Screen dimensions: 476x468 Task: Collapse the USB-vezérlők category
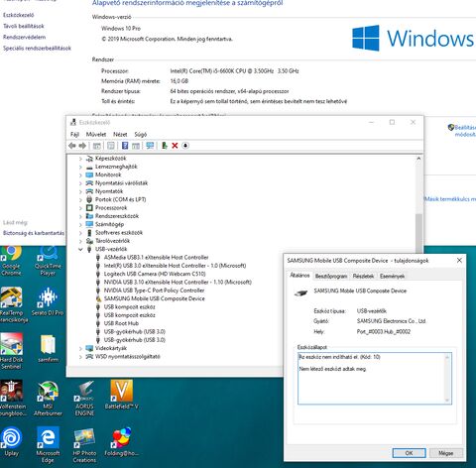[80, 249]
